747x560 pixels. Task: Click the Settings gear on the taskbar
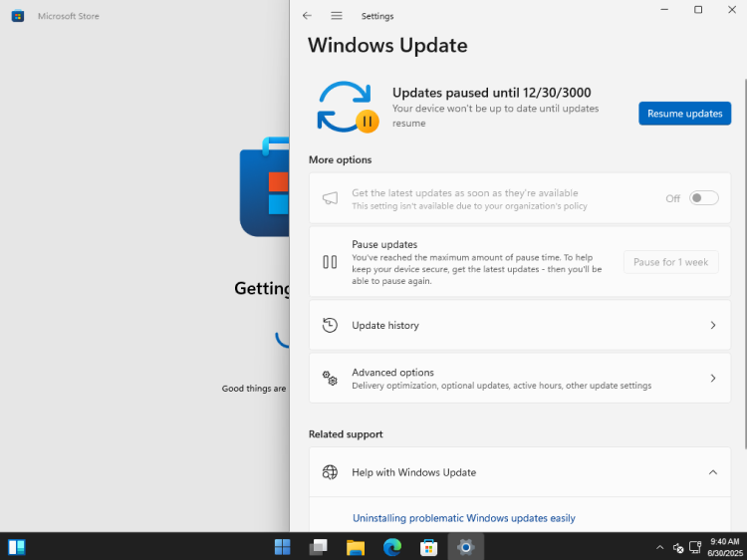point(465,547)
